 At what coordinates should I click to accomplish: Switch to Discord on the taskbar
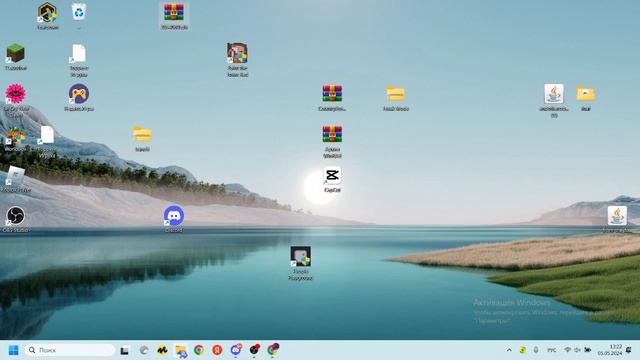click(236, 350)
